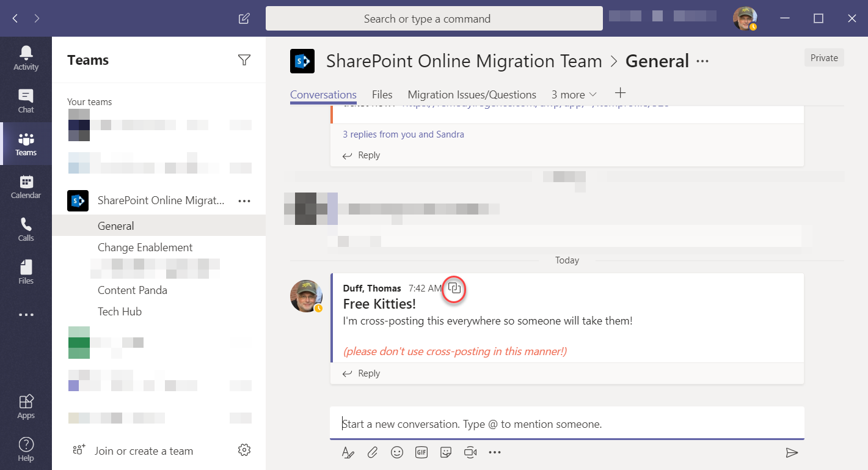This screenshot has width=868, height=470.
Task: Start a new chat with the compose icon
Action: coord(244,18)
